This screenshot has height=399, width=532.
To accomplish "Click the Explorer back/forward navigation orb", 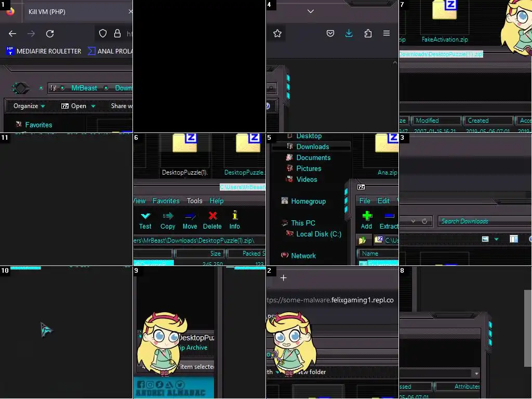I will tap(21, 88).
